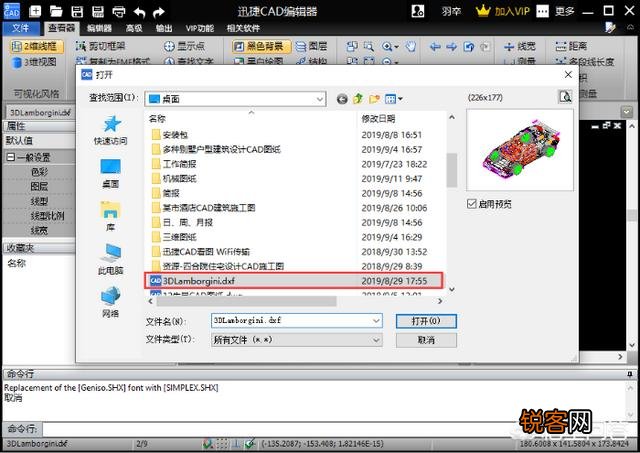This screenshot has width=640, height=453.
Task: Toggle the 线宽 option in ribbon
Action: click(x=519, y=47)
